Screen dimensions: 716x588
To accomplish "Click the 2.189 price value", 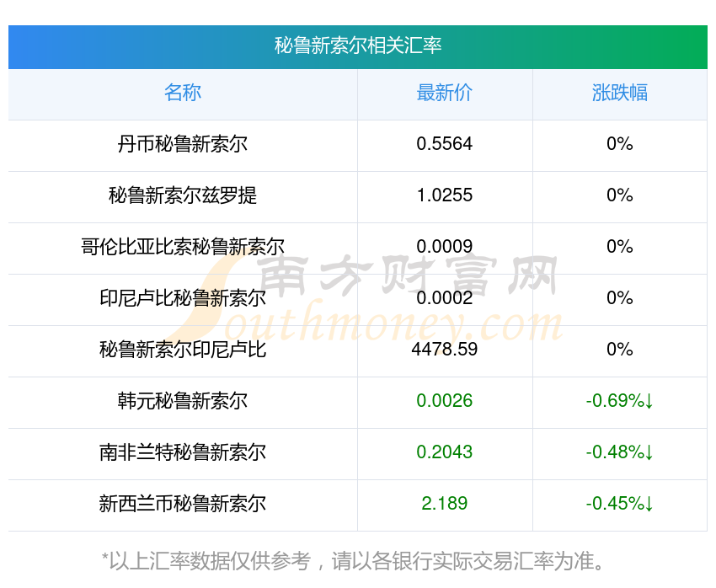I will tap(444, 504).
